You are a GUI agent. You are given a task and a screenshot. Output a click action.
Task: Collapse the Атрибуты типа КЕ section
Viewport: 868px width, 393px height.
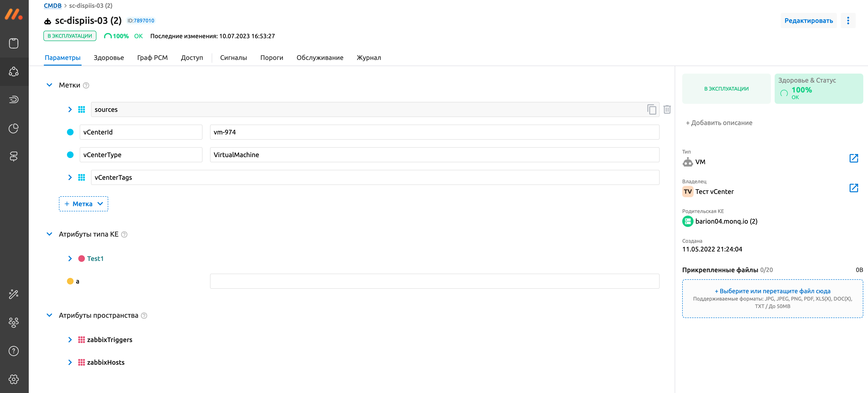[49, 234]
